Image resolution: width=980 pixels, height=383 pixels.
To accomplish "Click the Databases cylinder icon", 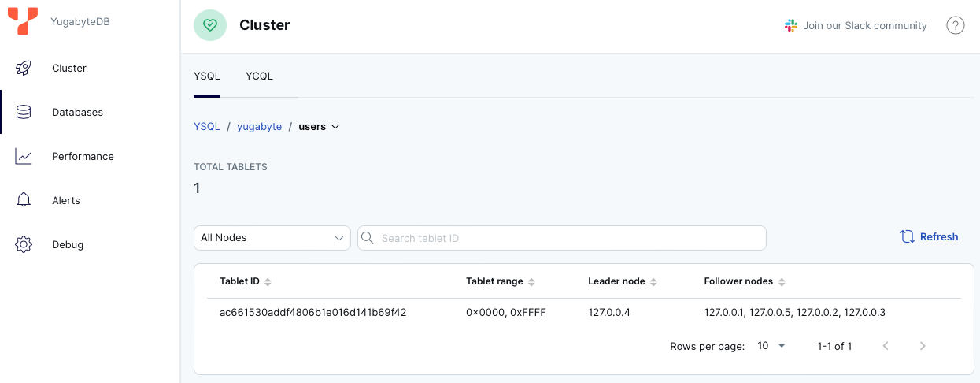I will point(24,113).
